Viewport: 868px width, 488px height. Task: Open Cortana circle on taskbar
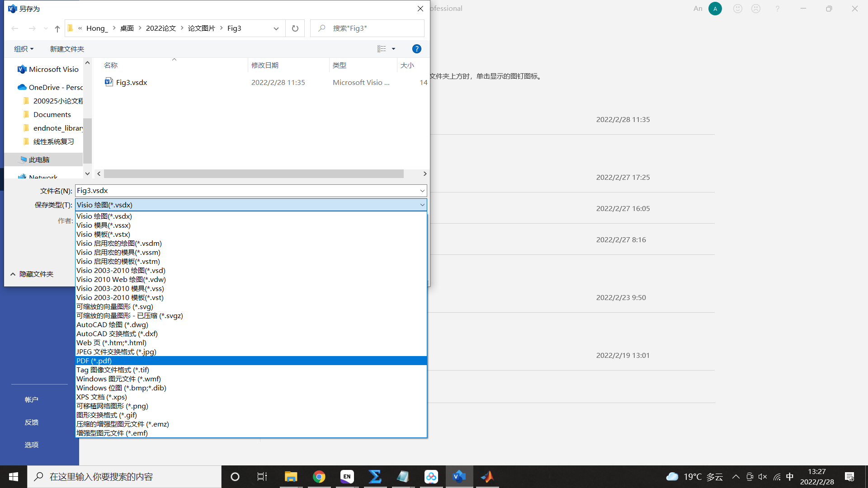[235, 477]
